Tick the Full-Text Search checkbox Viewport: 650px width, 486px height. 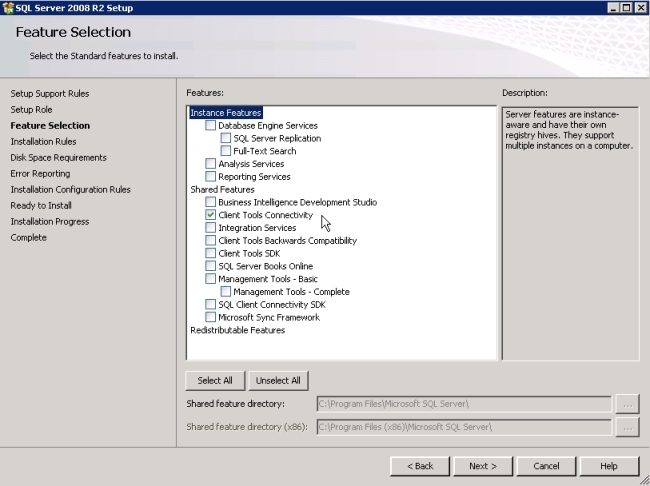point(226,151)
